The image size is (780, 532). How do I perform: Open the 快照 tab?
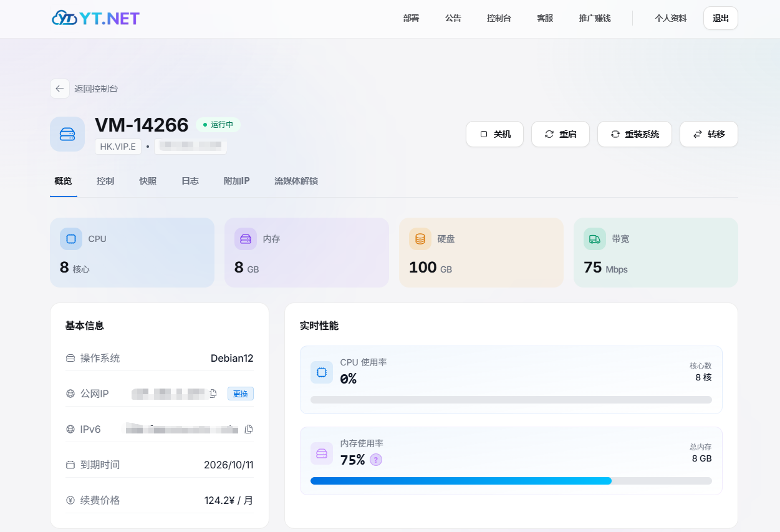[148, 181]
